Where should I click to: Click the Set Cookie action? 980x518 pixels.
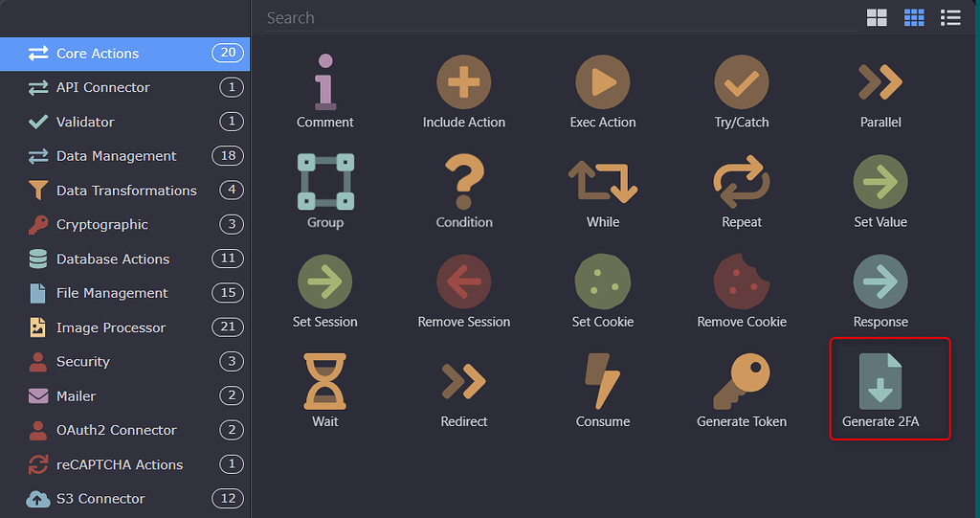tap(602, 283)
